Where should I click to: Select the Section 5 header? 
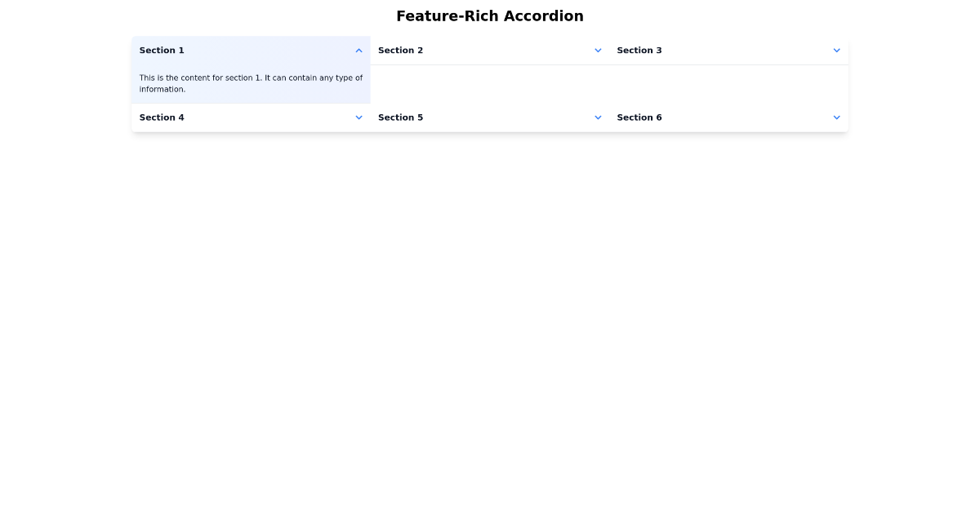click(x=401, y=117)
